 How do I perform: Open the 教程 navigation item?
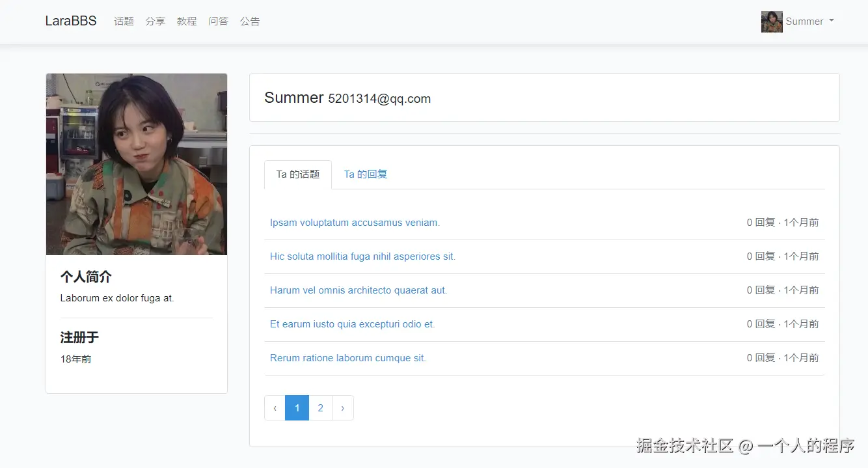pyautogui.click(x=187, y=21)
